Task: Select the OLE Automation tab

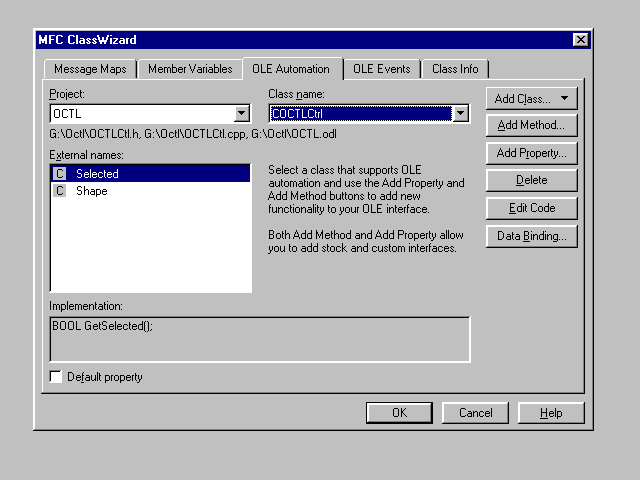Action: click(x=292, y=69)
